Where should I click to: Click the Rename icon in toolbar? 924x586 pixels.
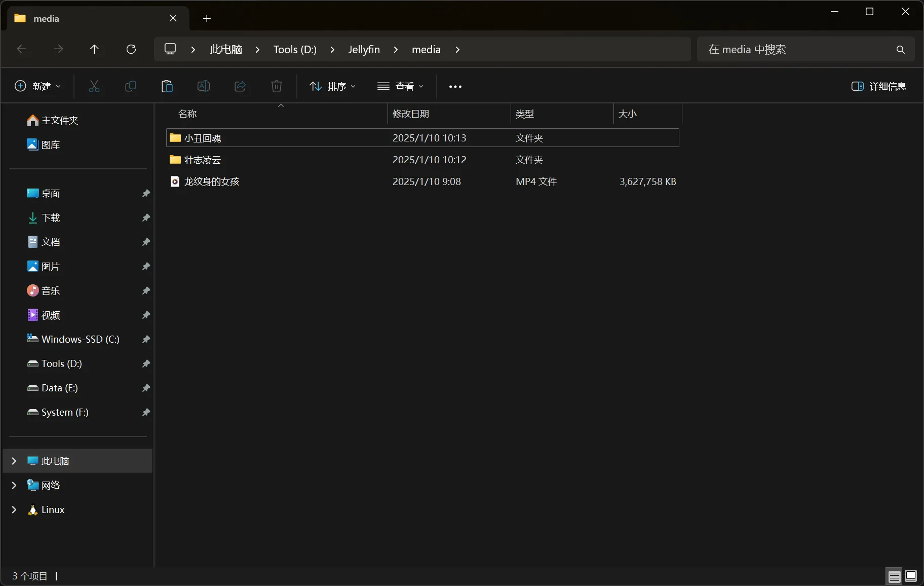[203, 86]
